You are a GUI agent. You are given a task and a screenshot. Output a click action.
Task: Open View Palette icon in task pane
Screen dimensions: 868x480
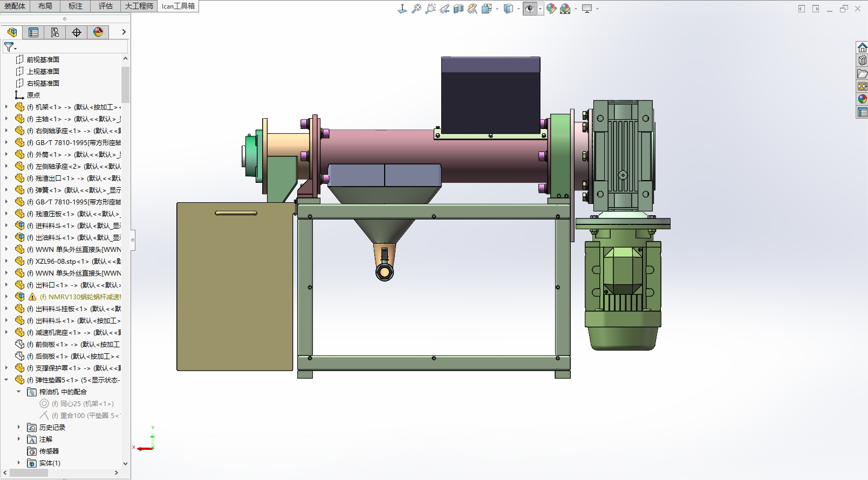pyautogui.click(x=862, y=86)
